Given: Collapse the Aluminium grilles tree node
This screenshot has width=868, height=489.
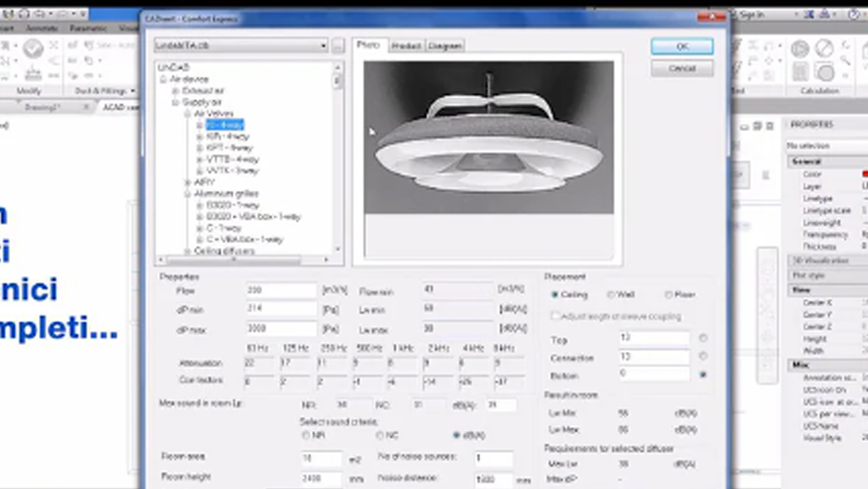Looking at the screenshot, I should [x=187, y=194].
